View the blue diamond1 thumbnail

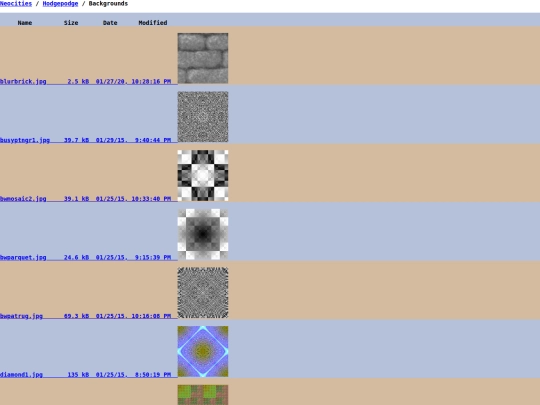coord(203,351)
